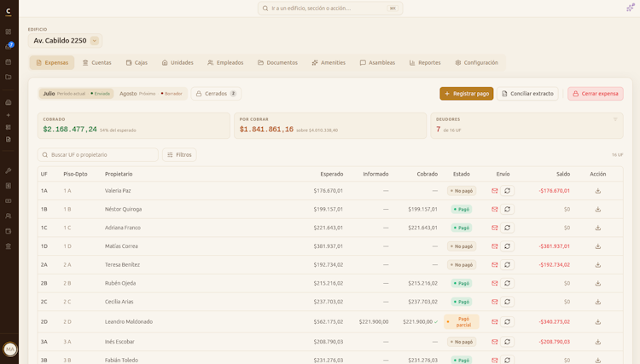
Task: Download the receipt for Valeria Paz
Action: [598, 191]
